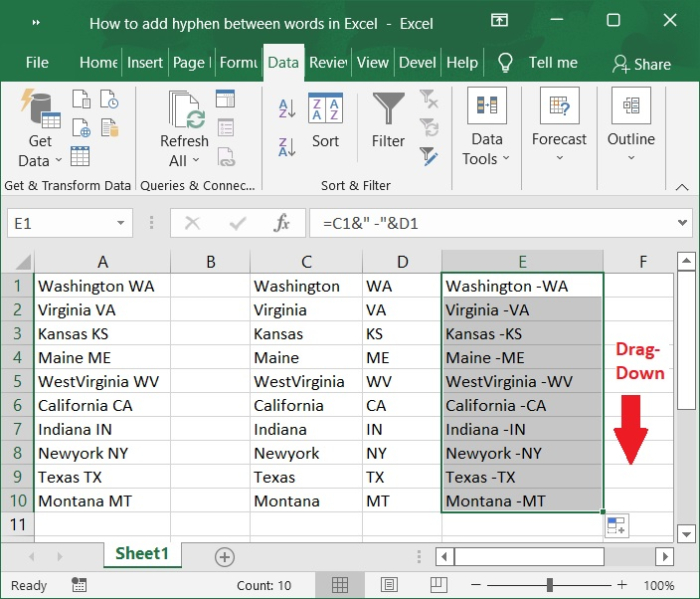Viewport: 700px width, 599px height.
Task: Switch to Normal view
Action: (x=340, y=585)
